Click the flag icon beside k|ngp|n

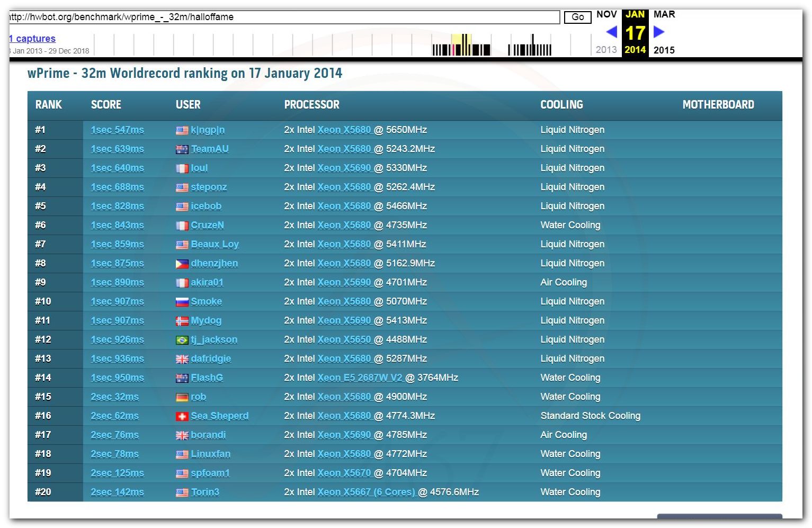182,130
